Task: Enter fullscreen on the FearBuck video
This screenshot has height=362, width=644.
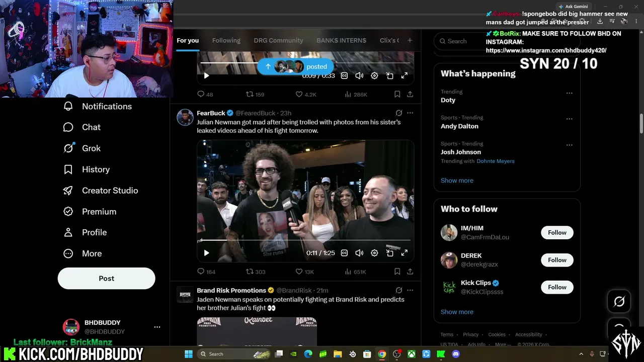Action: coord(404,253)
